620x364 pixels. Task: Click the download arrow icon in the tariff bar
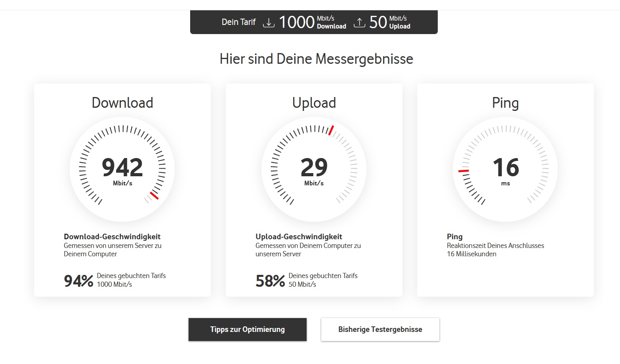pos(269,22)
